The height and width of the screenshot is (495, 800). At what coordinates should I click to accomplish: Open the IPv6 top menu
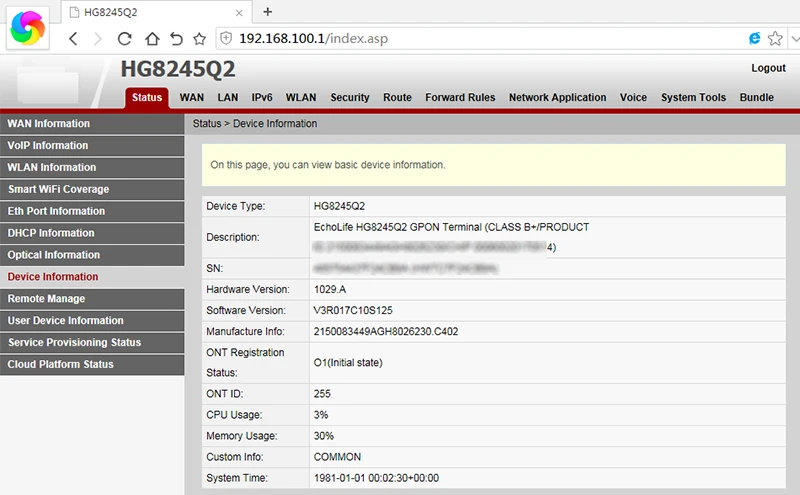(262, 97)
